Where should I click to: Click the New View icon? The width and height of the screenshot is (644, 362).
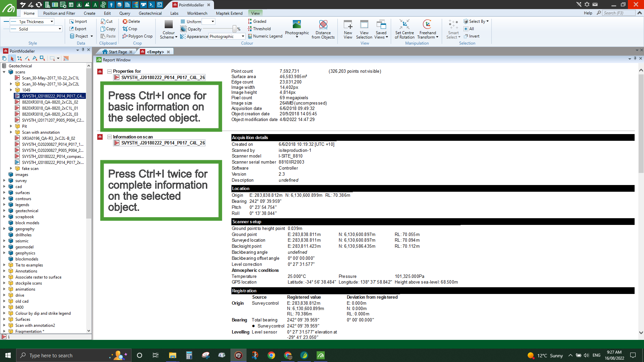pyautogui.click(x=348, y=25)
